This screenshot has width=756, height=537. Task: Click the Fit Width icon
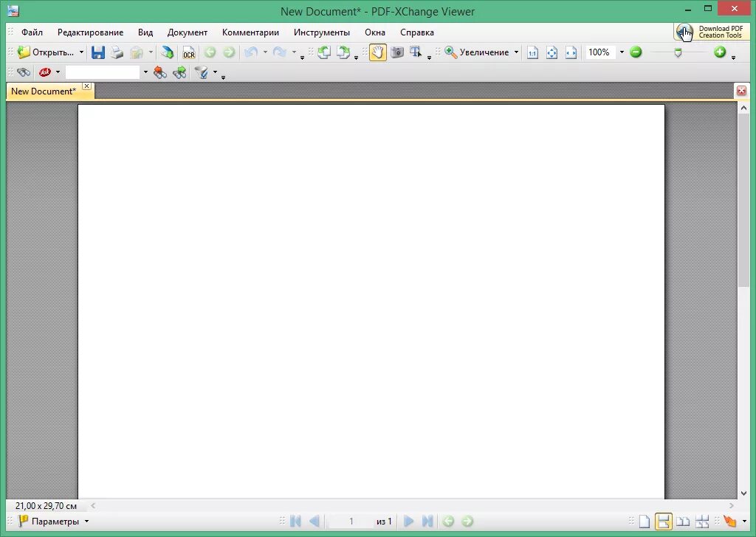point(571,52)
